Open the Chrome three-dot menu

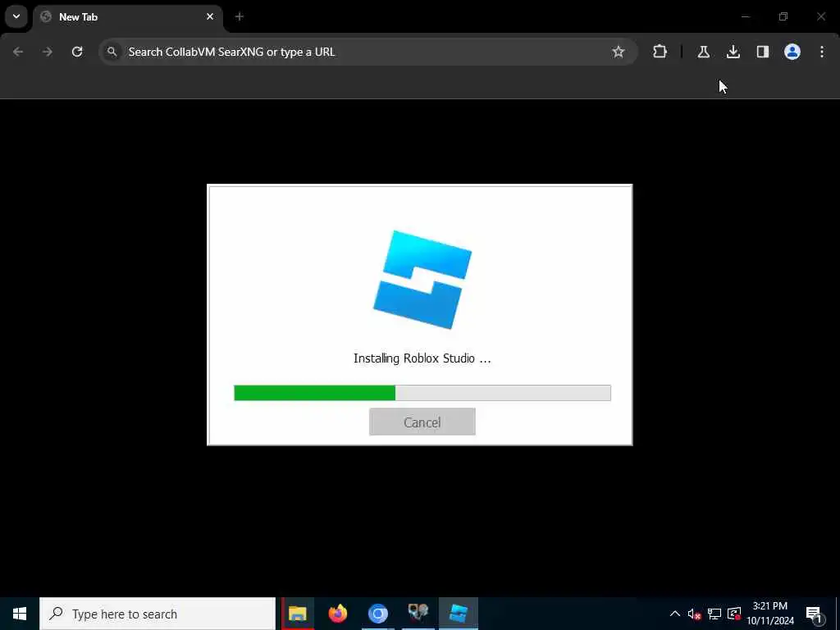pyautogui.click(x=822, y=52)
